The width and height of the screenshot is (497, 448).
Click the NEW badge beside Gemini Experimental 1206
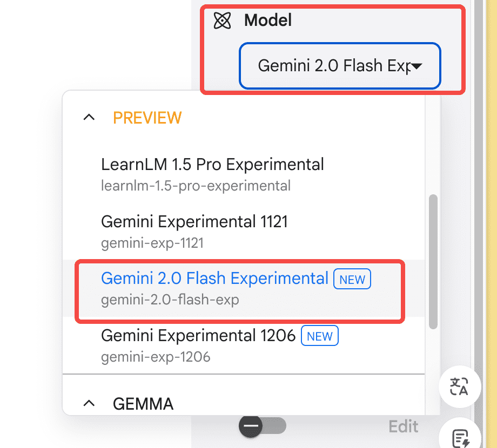319,336
